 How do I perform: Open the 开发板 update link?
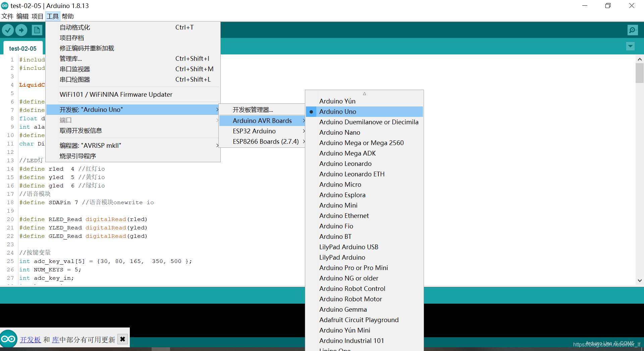point(30,340)
